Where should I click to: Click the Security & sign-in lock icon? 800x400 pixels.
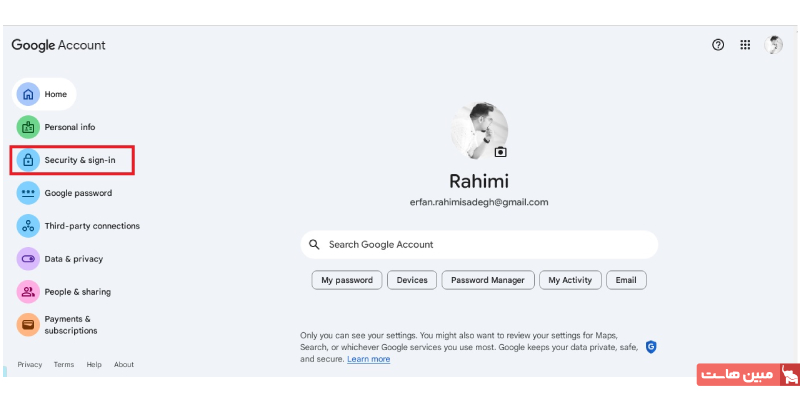(x=28, y=160)
